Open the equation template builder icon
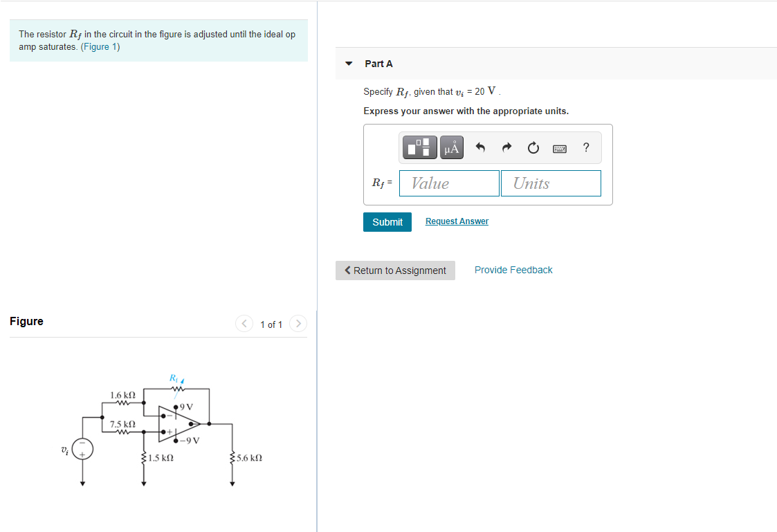 coord(419,147)
